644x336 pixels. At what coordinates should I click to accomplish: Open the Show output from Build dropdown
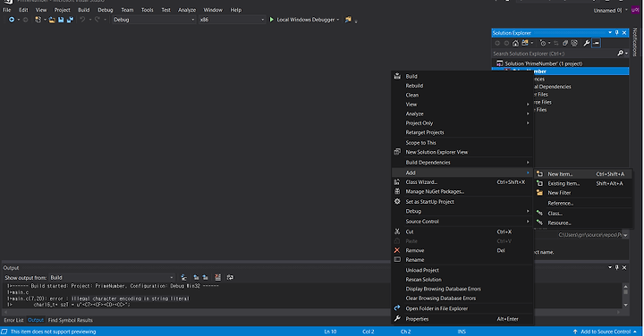(112, 278)
